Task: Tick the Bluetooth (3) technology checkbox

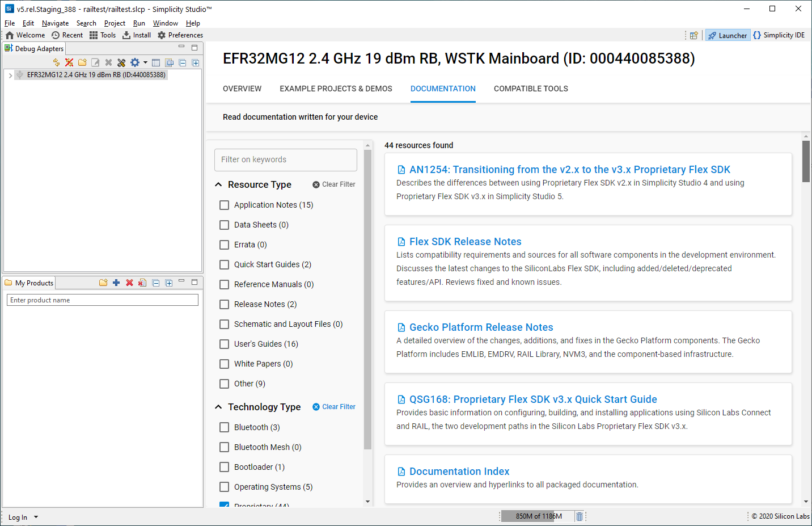Action: point(225,427)
